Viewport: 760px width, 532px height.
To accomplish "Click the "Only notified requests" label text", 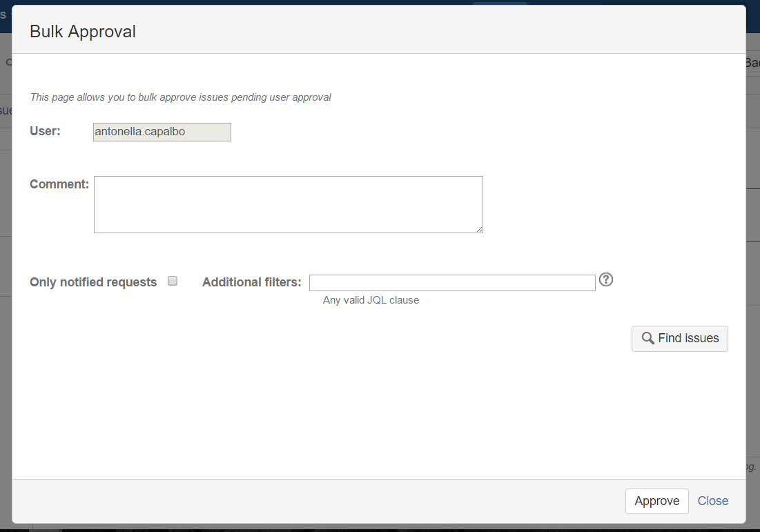I will coord(93,282).
